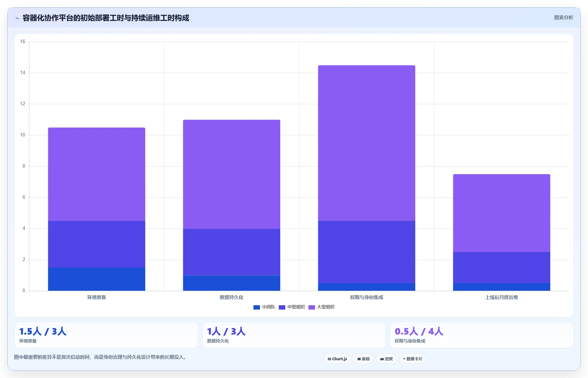The width and height of the screenshot is (588, 378).
Task: Select the 上线后月度运维 mid-size organization bar segment
Action: (x=501, y=268)
